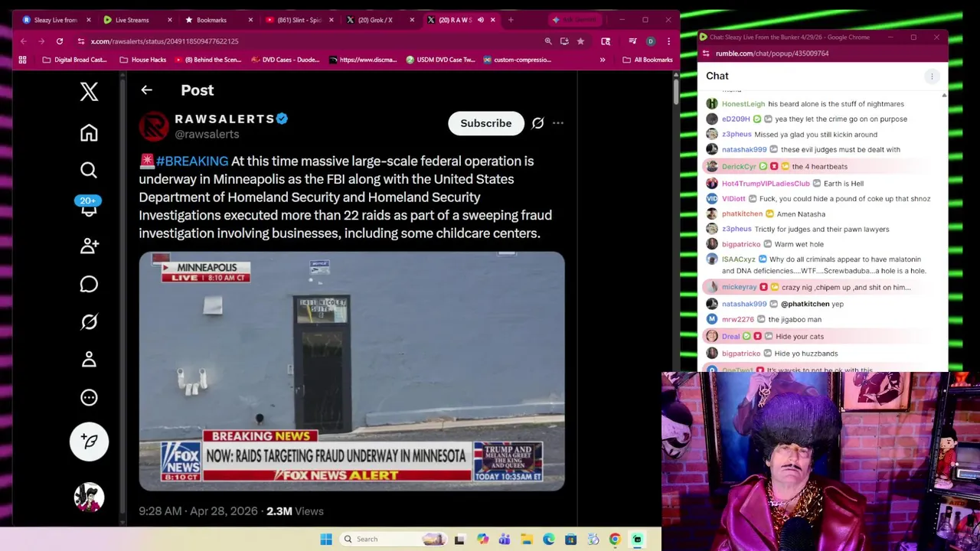Click zoom magnifier icon in address bar
980x551 pixels.
[x=548, y=41]
